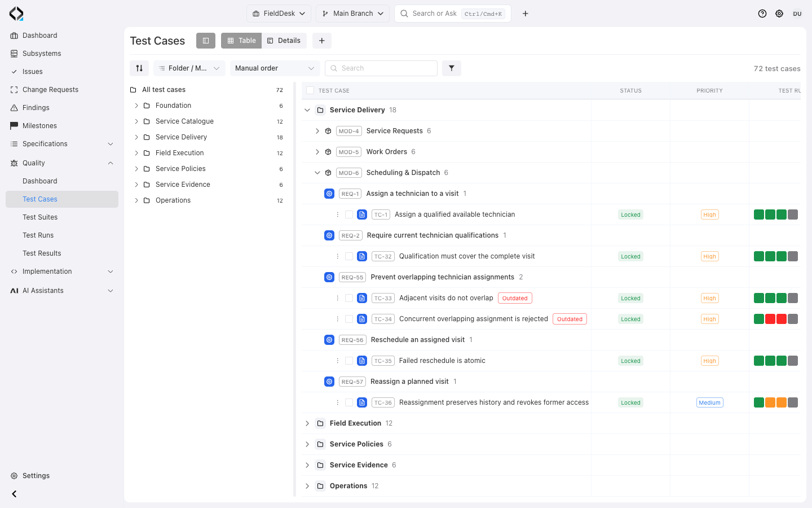Select checkbox for TC-35 row
The height and width of the screenshot is (508, 812).
click(x=349, y=361)
